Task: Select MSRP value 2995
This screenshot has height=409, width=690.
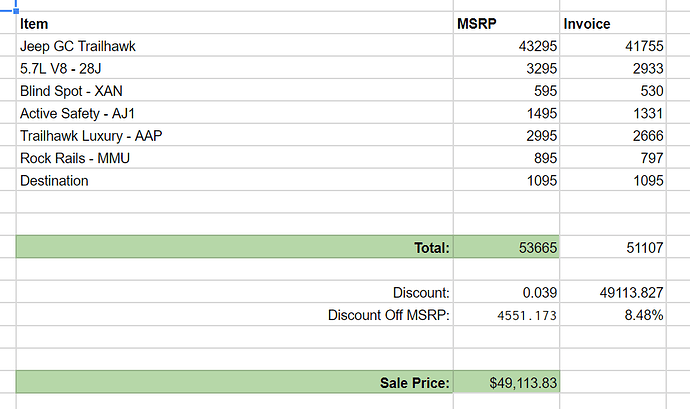Action: click(506, 135)
